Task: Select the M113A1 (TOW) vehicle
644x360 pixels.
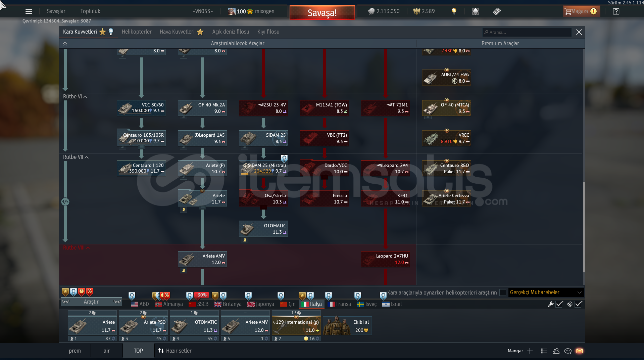Action: tap(325, 108)
